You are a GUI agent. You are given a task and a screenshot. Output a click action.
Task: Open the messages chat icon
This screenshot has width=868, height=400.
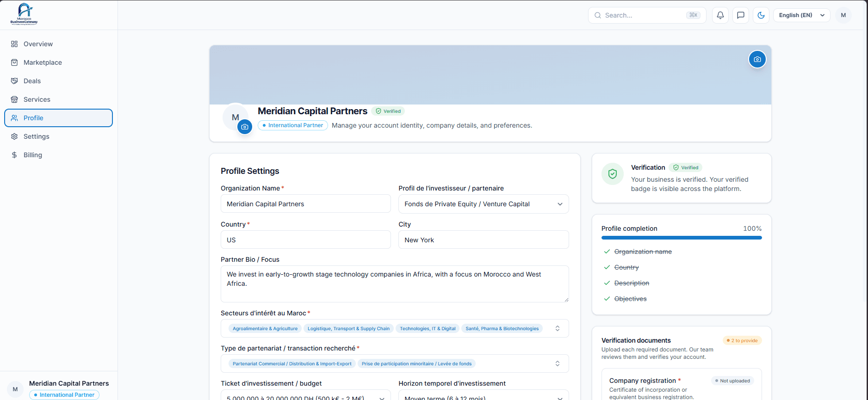741,15
